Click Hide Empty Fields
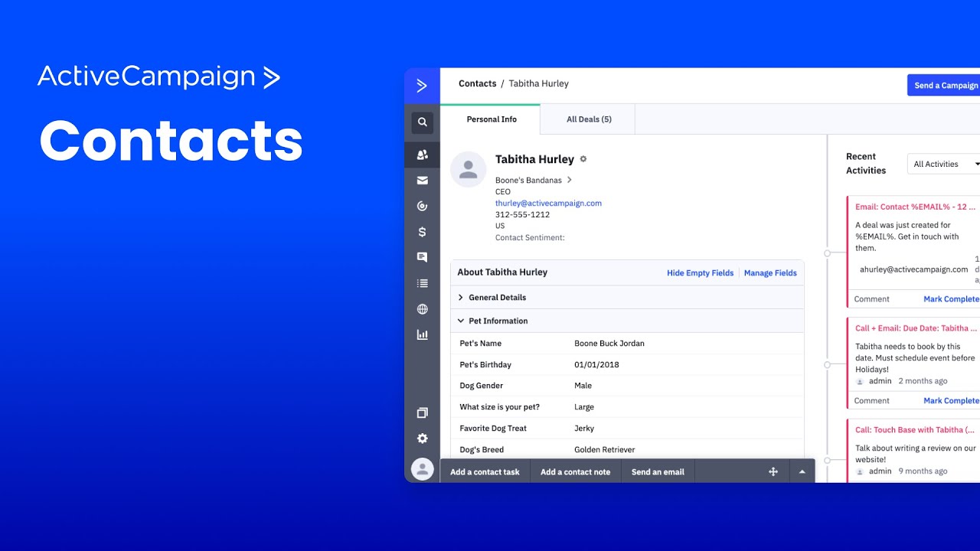980x551 pixels. [x=700, y=273]
